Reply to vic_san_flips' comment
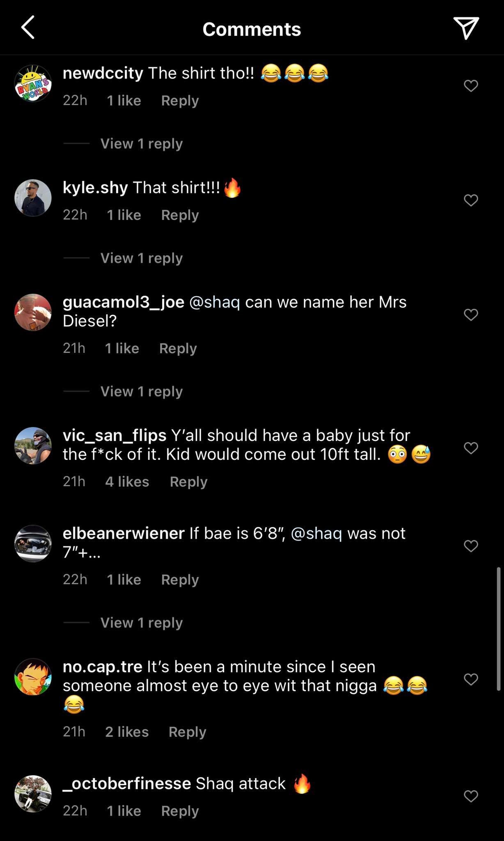The width and height of the screenshot is (504, 841). coord(188,482)
